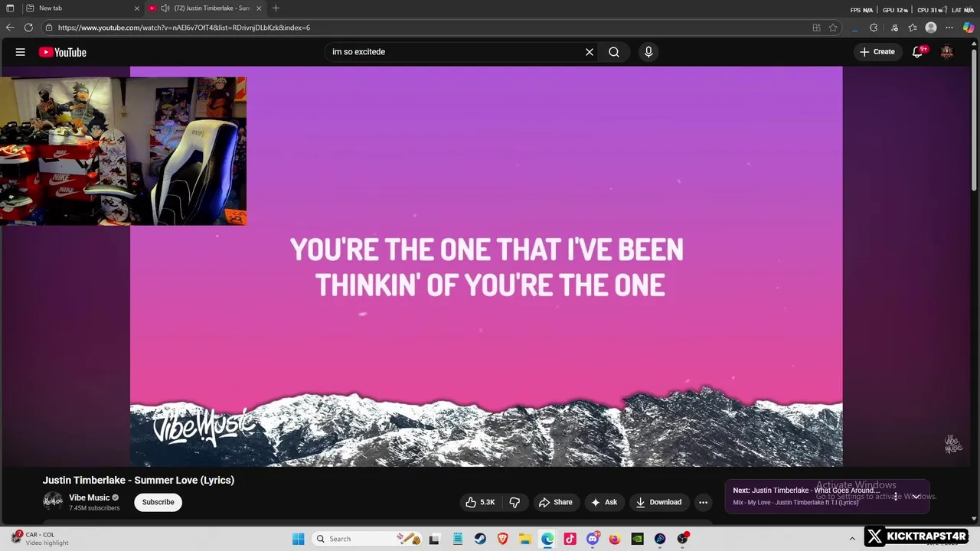This screenshot has width=980, height=551.
Task: Click the magnifier search button
Action: (x=614, y=52)
